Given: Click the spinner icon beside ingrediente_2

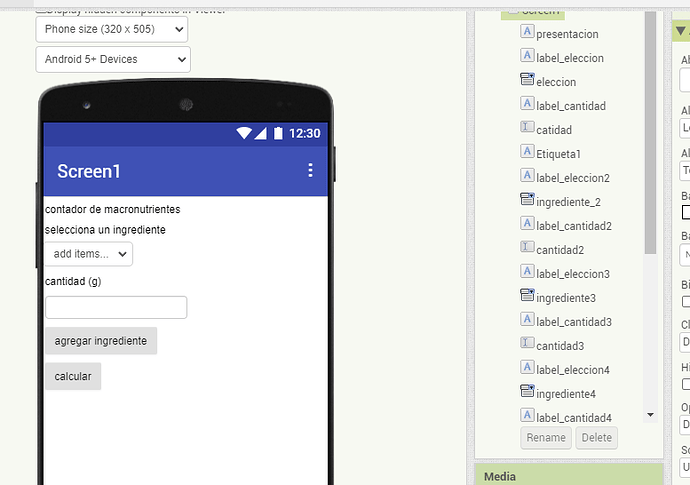Looking at the screenshot, I should (527, 199).
